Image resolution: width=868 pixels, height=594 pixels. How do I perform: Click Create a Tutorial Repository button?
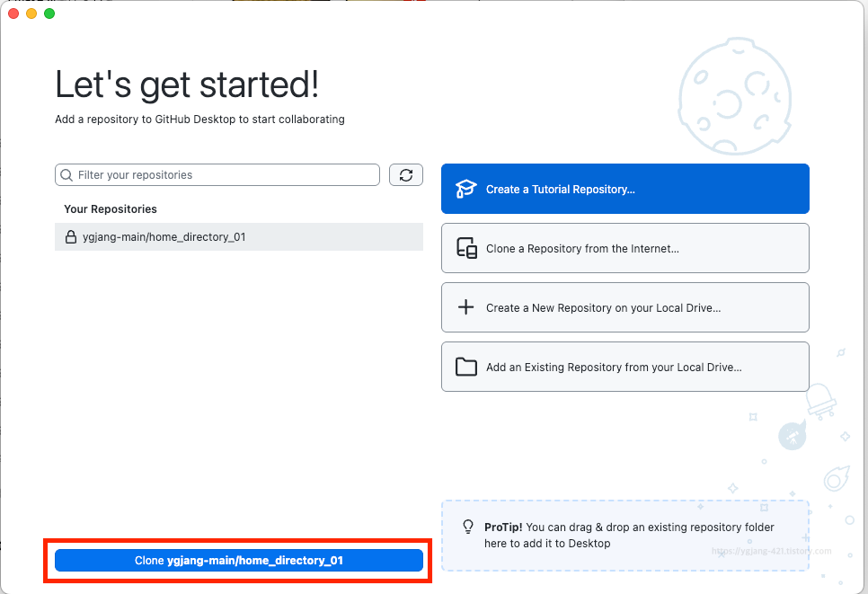(625, 189)
